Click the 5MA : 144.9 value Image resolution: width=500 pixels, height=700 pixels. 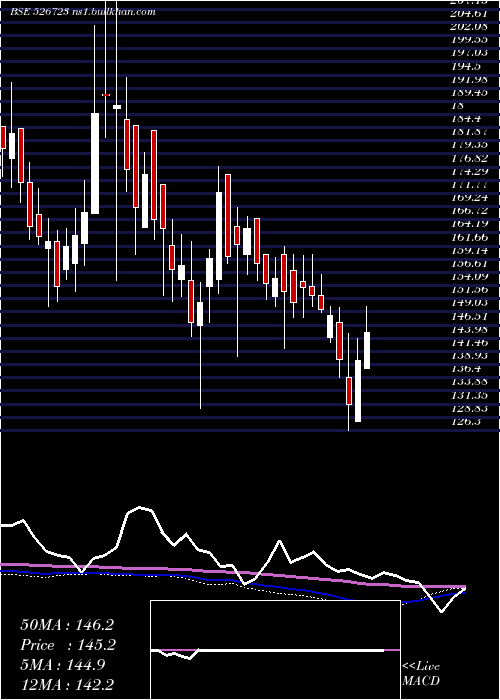63,665
